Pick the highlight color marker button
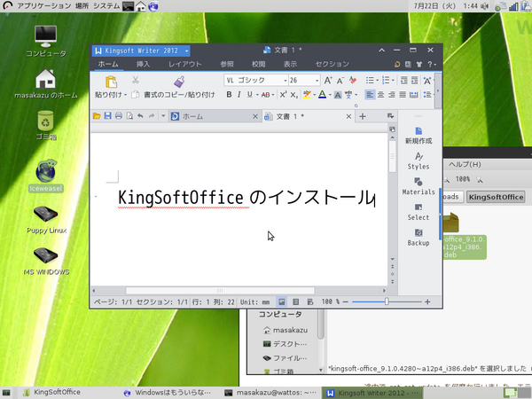The width and height of the screenshot is (532, 399). tap(307, 95)
